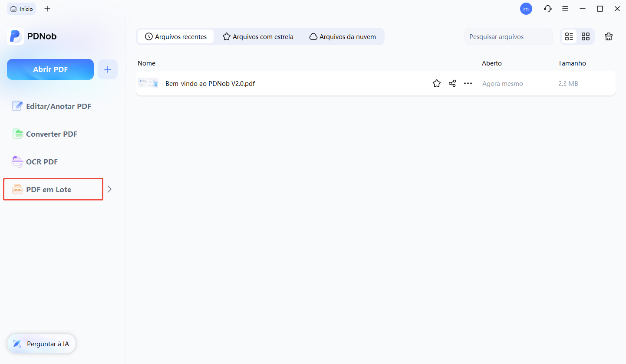This screenshot has width=626, height=364.
Task: Open more options for Bem-vindo file
Action: pos(468,83)
